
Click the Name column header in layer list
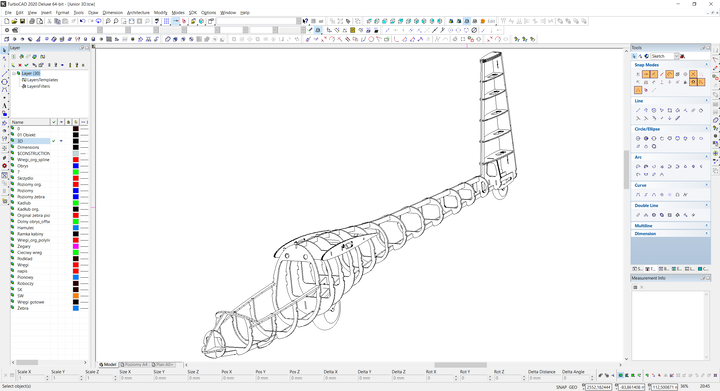pyautogui.click(x=30, y=122)
